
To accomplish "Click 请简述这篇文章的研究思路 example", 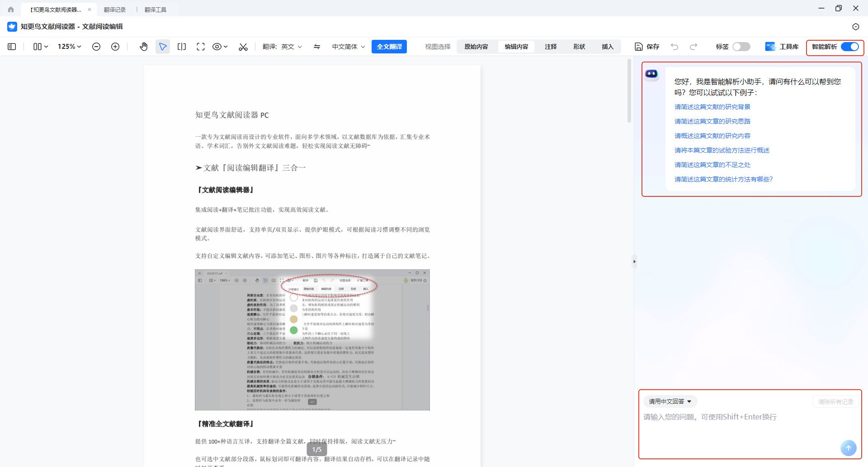I will tap(712, 121).
